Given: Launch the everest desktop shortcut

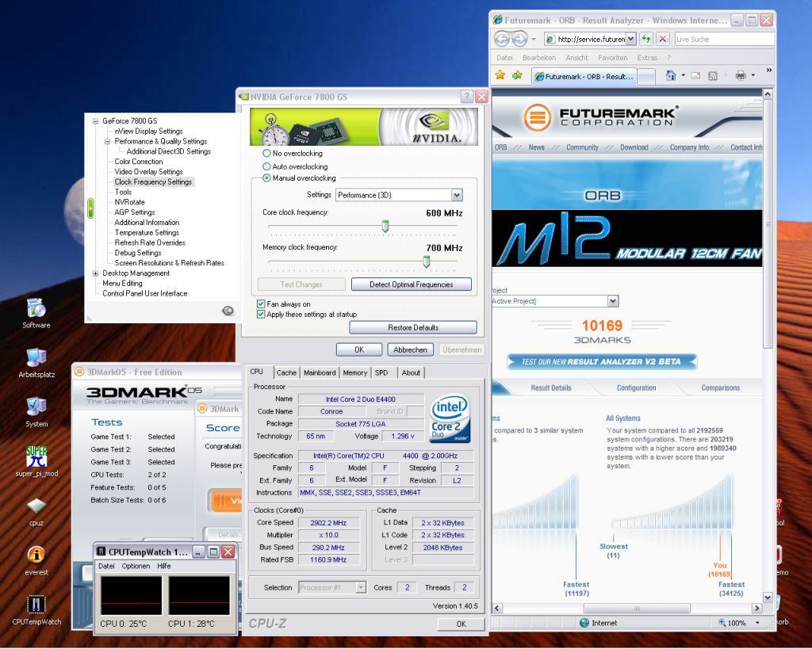Looking at the screenshot, I should [x=36, y=555].
